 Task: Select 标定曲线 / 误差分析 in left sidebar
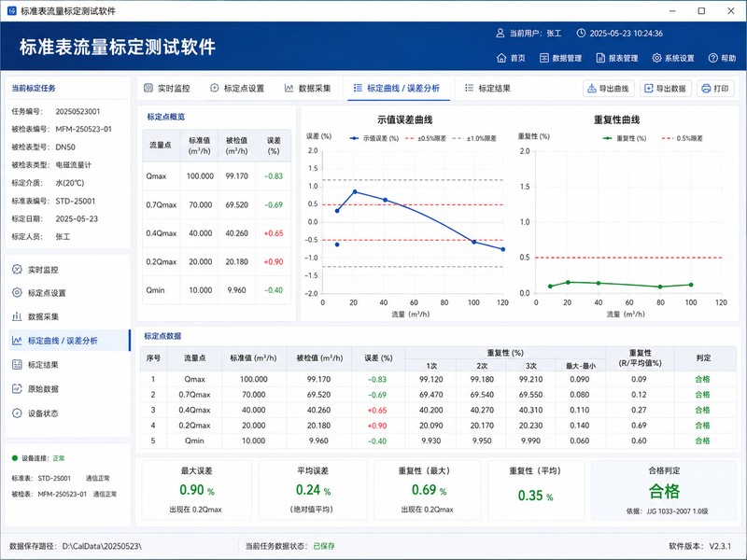tap(68, 341)
